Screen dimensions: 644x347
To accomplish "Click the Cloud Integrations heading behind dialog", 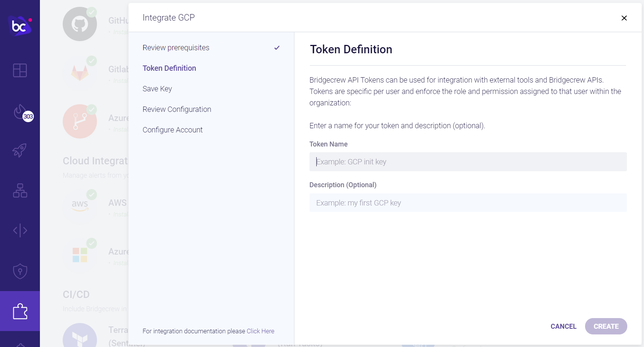I will tap(95, 161).
